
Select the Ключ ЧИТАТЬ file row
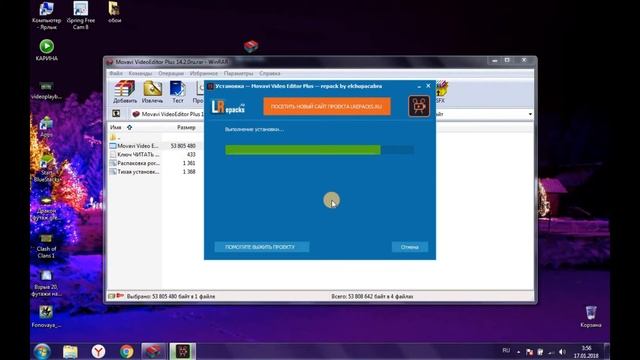click(x=153, y=154)
